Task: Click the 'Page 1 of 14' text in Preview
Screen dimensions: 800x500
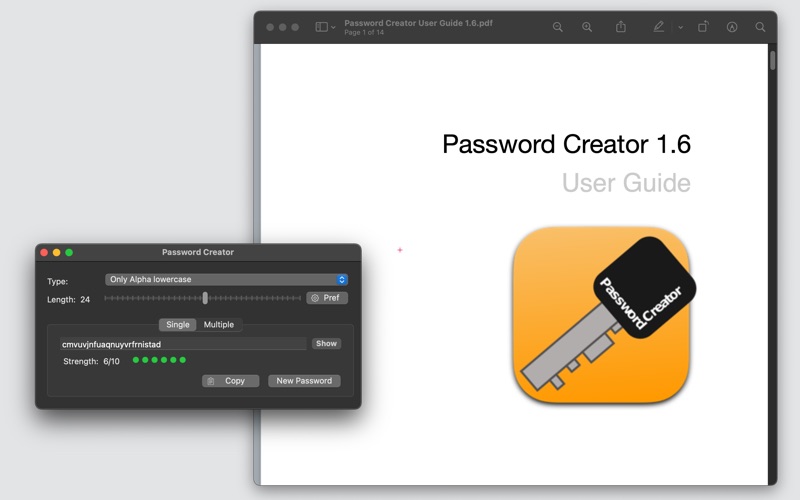Action: click(x=364, y=32)
